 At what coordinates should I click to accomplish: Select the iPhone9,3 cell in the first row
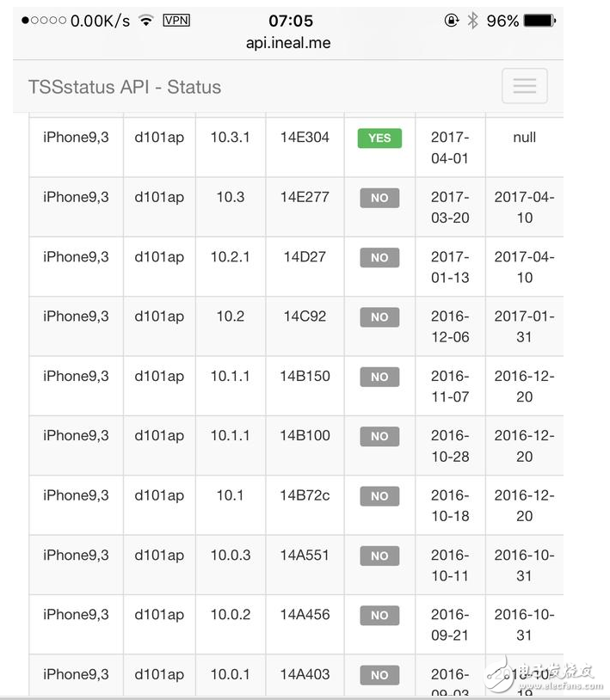(75, 138)
